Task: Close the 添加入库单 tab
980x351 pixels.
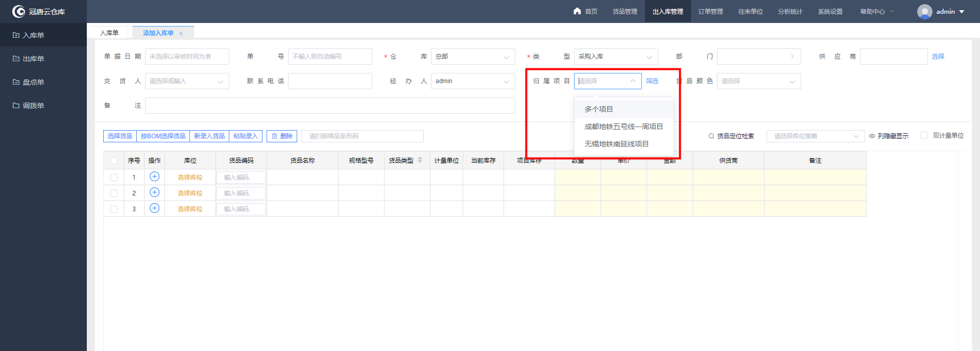Action: [181, 34]
